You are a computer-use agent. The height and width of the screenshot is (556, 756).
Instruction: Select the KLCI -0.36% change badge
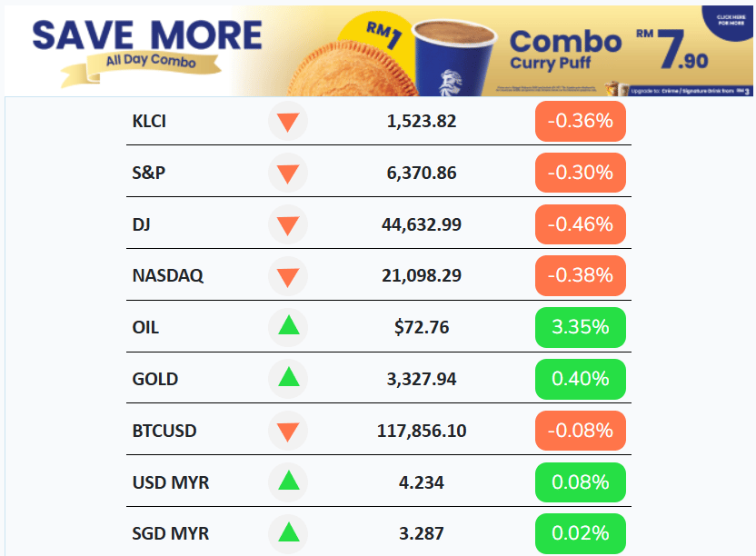tap(580, 122)
